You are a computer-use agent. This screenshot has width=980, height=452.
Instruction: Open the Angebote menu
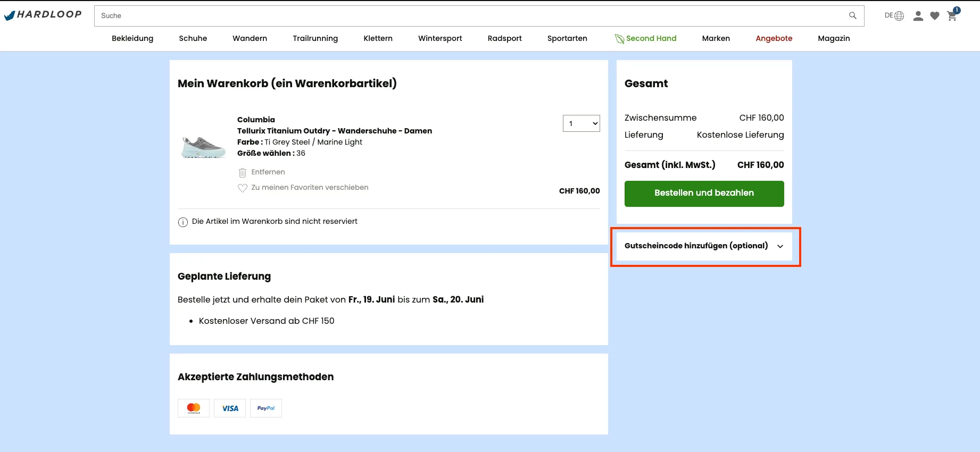(774, 38)
